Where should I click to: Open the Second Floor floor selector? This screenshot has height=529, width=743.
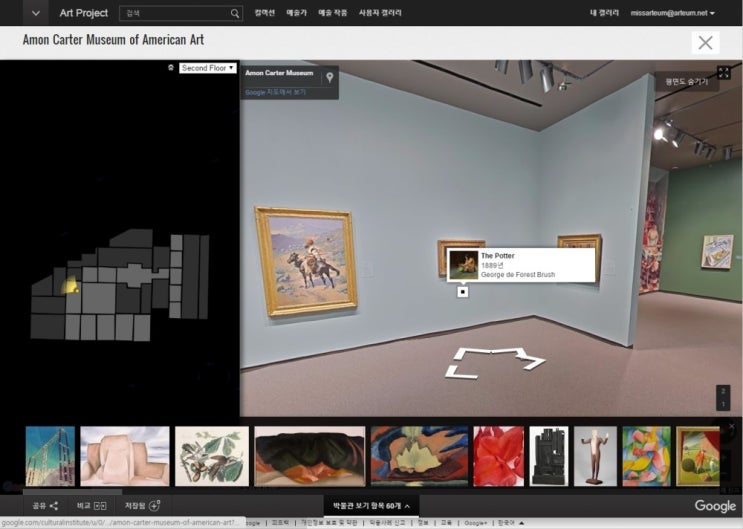[x=208, y=68]
